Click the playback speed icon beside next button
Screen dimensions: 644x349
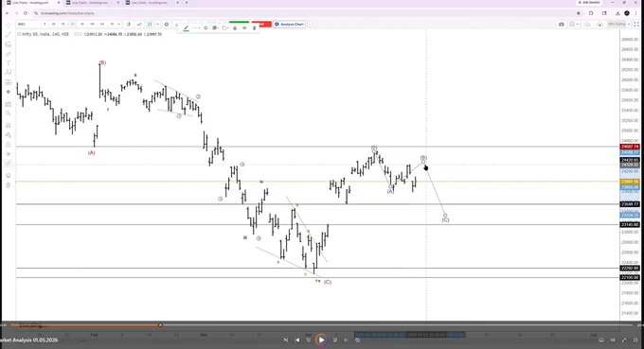pyautogui.click(x=357, y=340)
